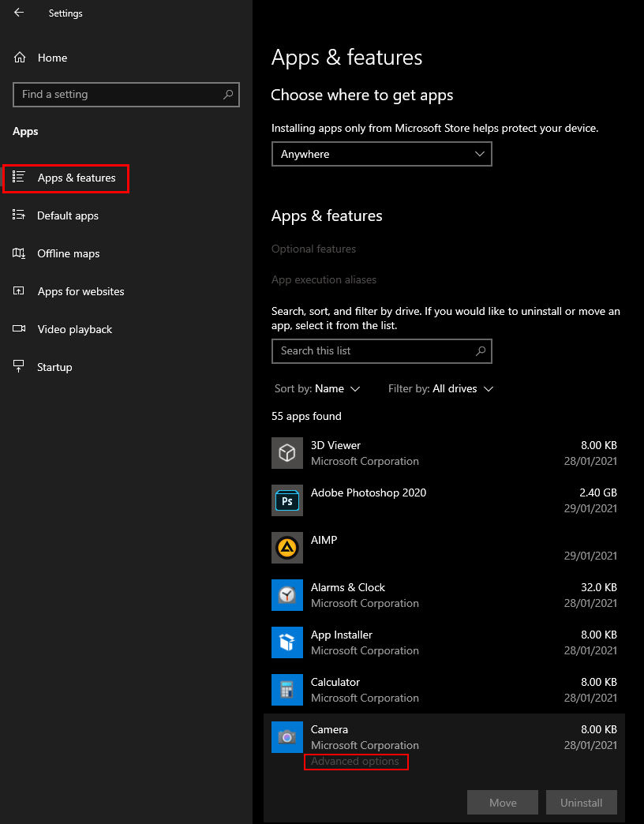Click the 2.40 GB size value
Screen dimensions: 644x824
click(598, 493)
